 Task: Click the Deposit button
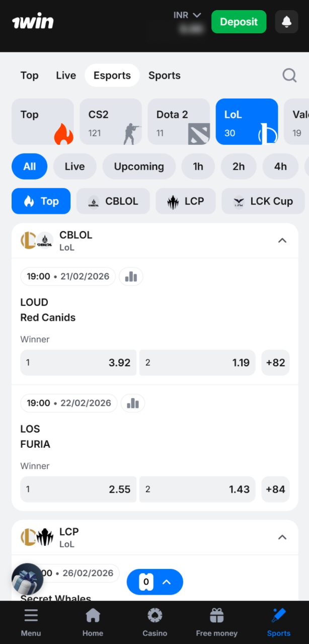point(239,22)
